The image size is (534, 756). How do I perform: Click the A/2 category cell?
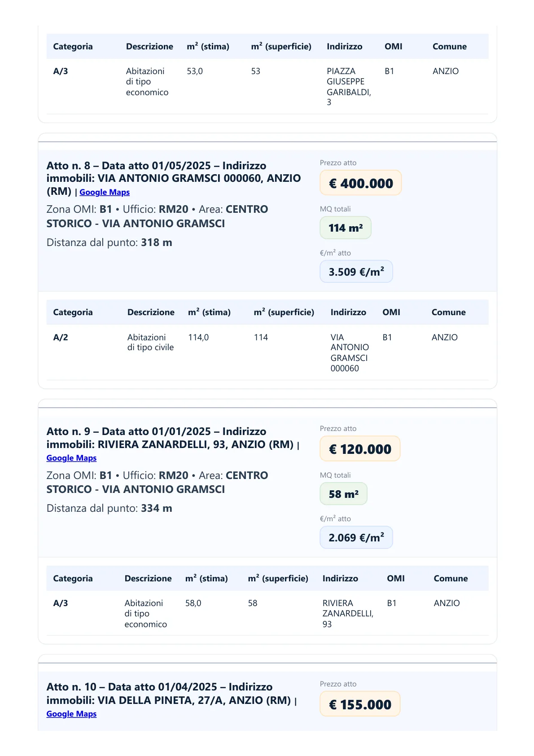point(61,338)
